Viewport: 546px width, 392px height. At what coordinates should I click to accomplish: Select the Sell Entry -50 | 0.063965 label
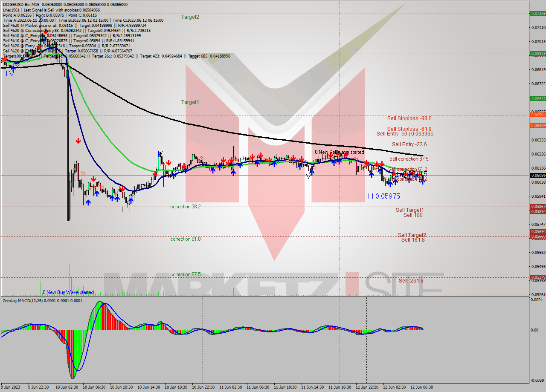405,134
